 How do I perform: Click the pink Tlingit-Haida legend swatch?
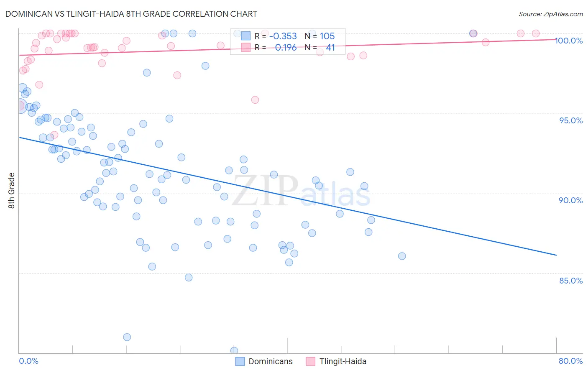[310, 362]
